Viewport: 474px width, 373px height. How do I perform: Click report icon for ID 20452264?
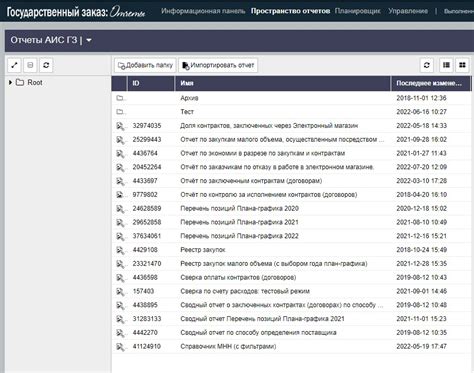coord(120,167)
